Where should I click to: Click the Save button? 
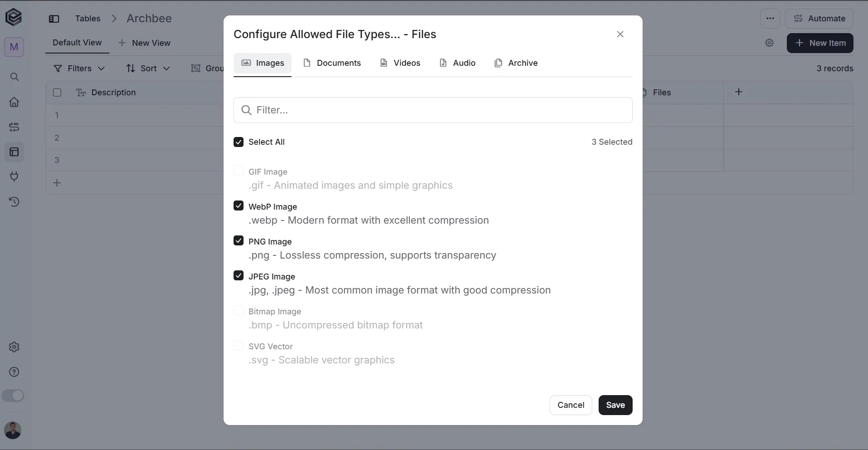click(x=615, y=405)
